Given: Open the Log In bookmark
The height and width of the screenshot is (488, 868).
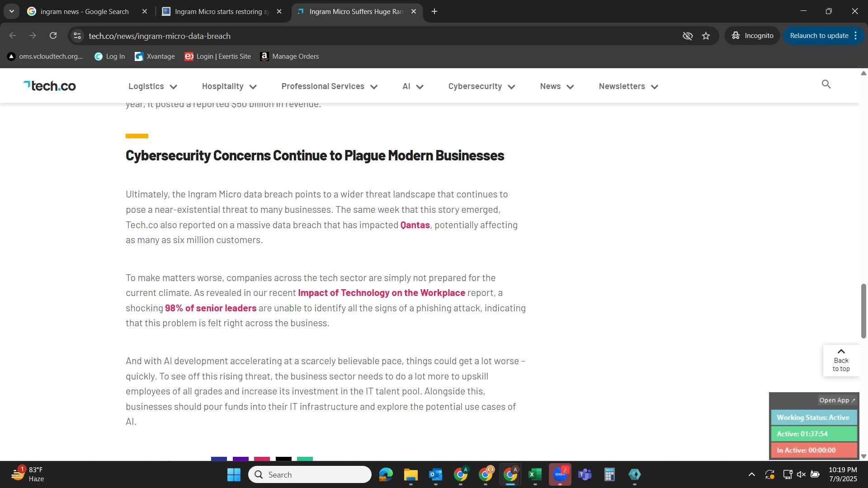Looking at the screenshot, I should 109,56.
